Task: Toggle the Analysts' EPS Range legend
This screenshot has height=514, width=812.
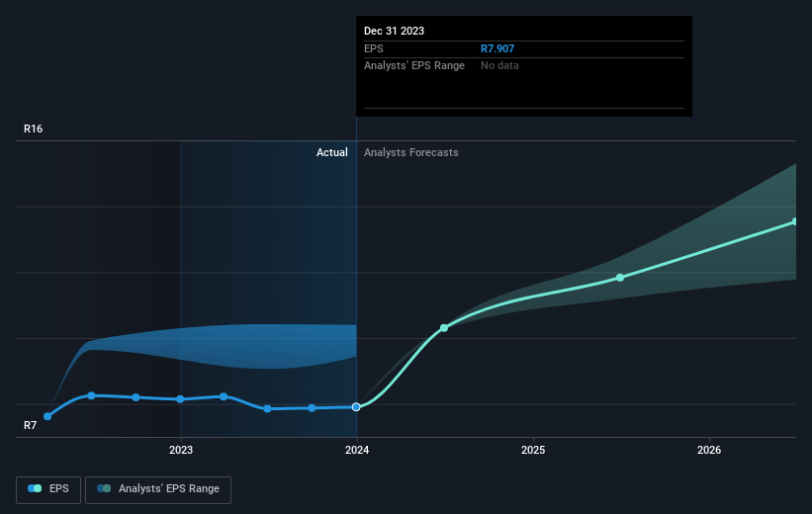Action: 158,489
